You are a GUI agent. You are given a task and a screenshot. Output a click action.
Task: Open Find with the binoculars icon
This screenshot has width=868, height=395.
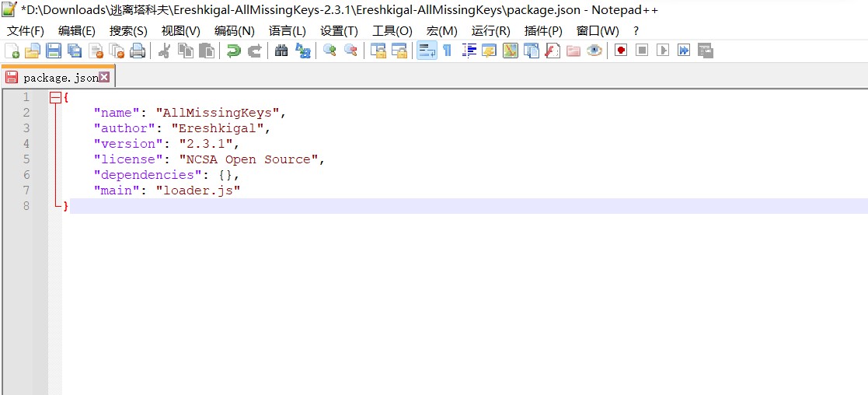pyautogui.click(x=282, y=51)
